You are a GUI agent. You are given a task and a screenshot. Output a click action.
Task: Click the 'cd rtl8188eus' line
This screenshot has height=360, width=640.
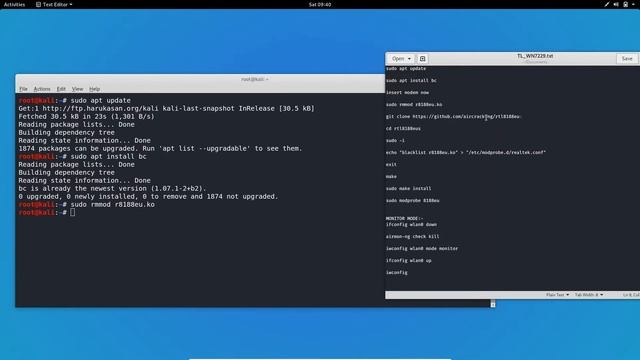click(x=403, y=129)
